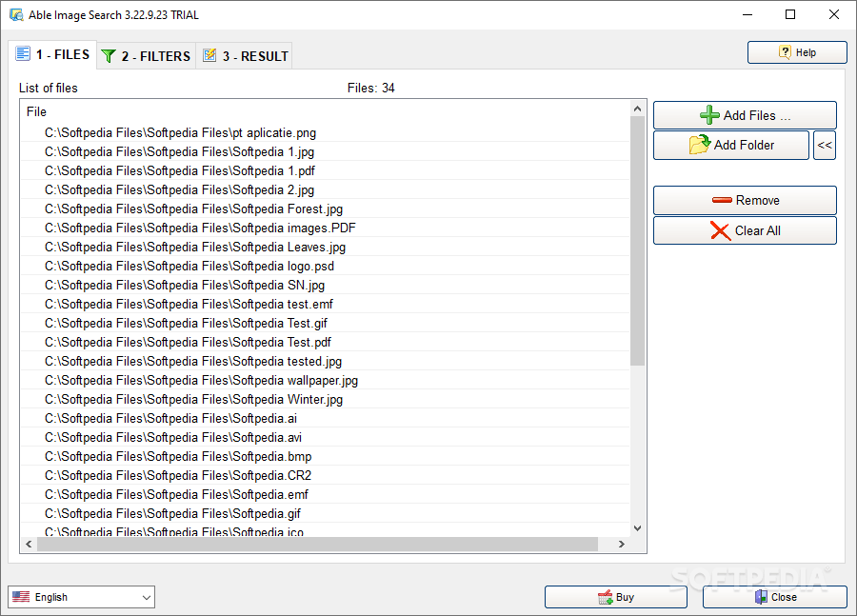Minimize the Able Image Search window
This screenshot has width=857, height=616.
pos(747,15)
